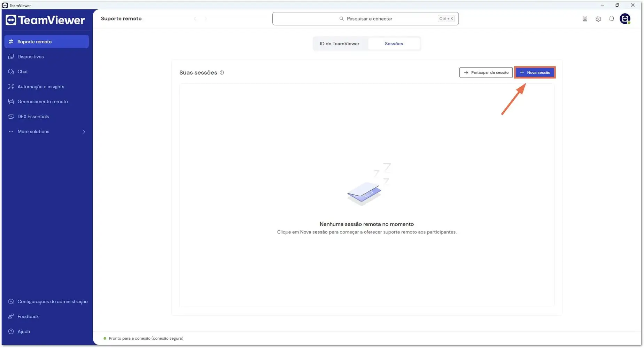Viewport: 644px width, 348px height.
Task: Switch to the Sessões tab
Action: point(394,44)
